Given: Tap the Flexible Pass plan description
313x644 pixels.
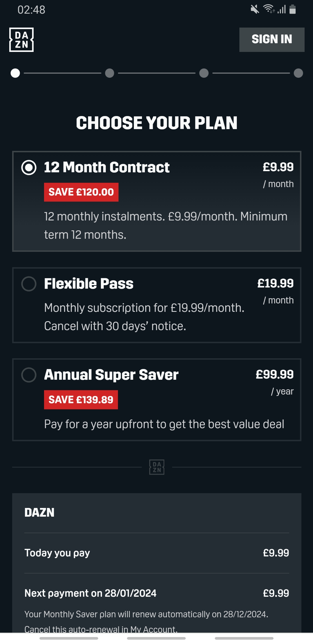Looking at the screenshot, I should tap(144, 317).
